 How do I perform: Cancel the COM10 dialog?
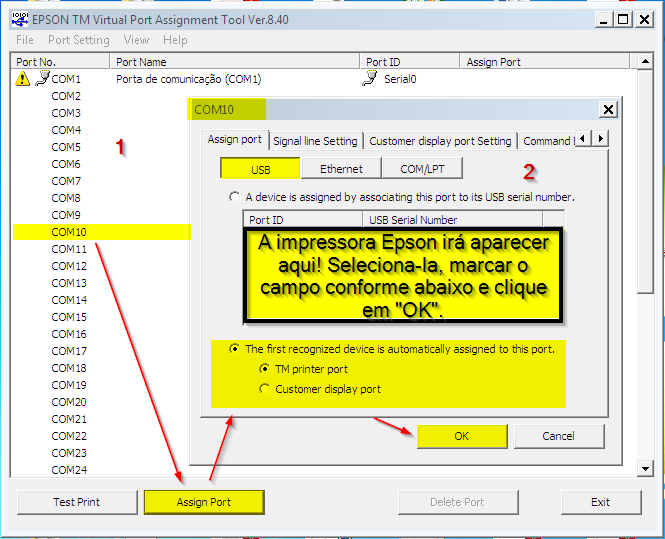click(x=559, y=436)
